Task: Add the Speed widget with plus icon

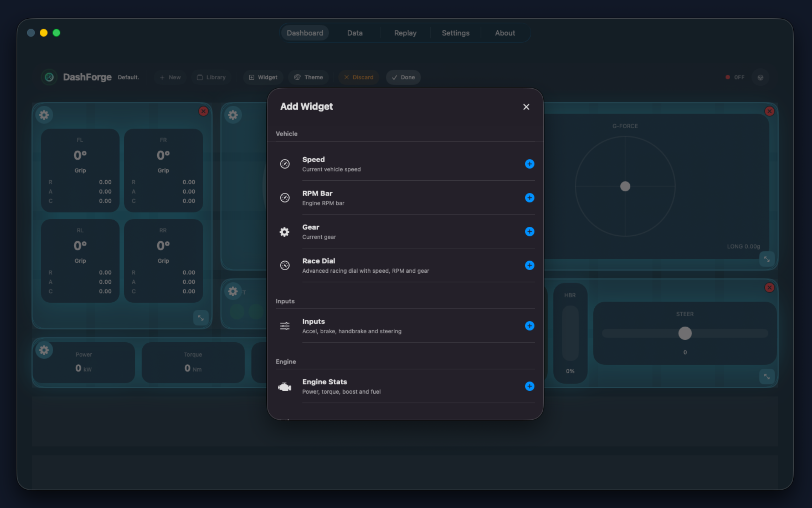Action: (x=529, y=164)
